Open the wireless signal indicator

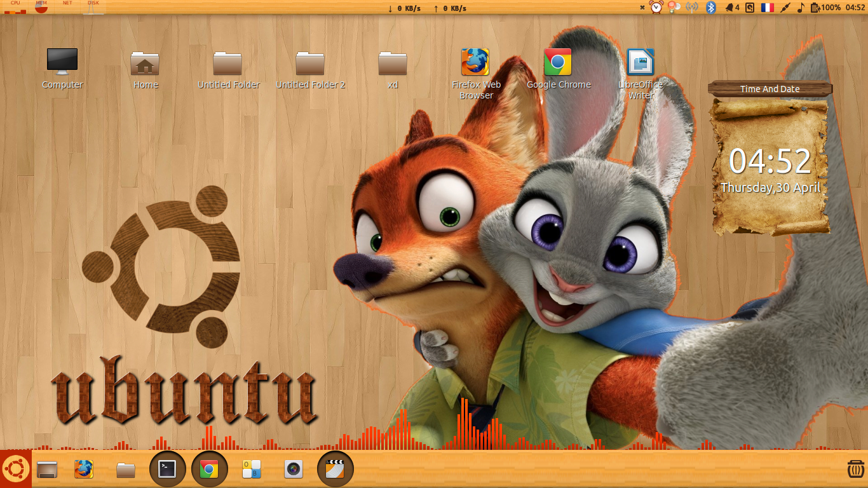click(693, 8)
